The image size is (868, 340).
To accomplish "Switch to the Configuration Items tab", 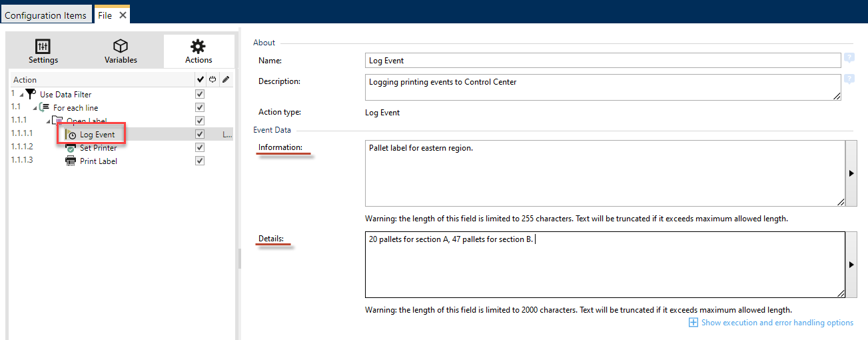I will click(x=45, y=15).
